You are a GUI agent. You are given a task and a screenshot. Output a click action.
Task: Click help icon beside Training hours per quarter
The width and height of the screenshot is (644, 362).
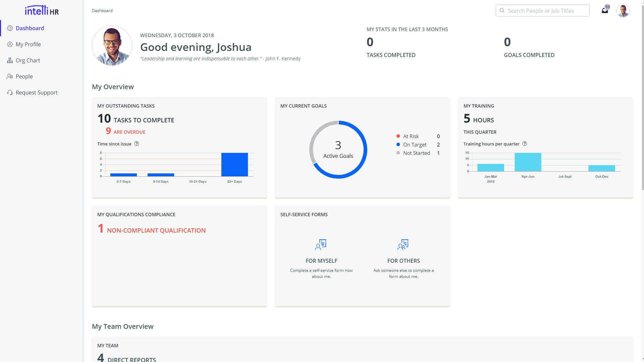point(525,144)
